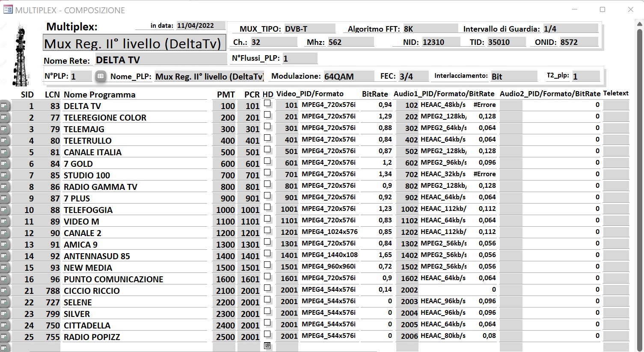Screen dimensions: 644x352
Task: Open the record icon for CICCIO RICCIO row
Action: click(x=4, y=290)
